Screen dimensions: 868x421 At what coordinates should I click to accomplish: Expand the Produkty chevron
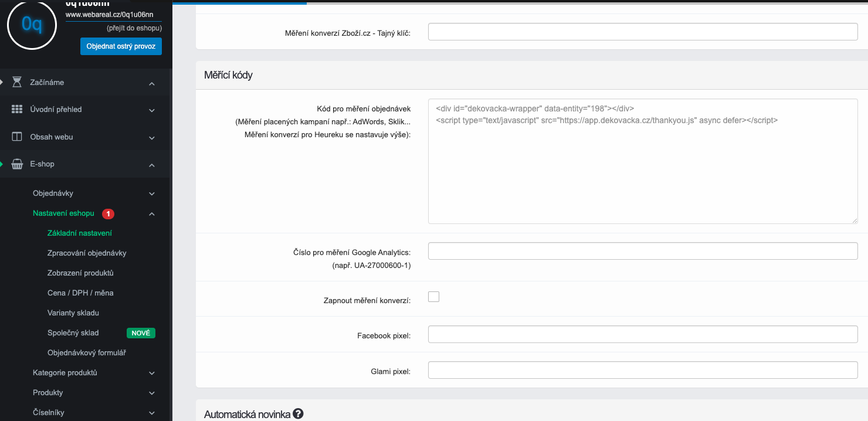click(x=152, y=393)
